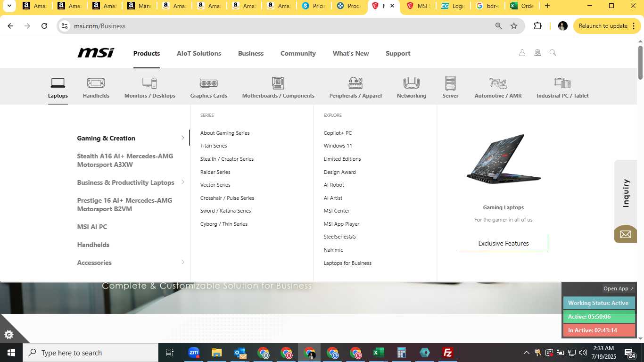
Task: Open Chrome extensions puzzle icon
Action: point(537,26)
